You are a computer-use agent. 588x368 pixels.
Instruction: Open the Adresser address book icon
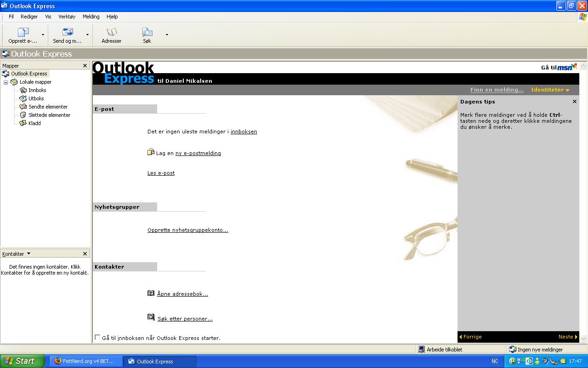(112, 32)
